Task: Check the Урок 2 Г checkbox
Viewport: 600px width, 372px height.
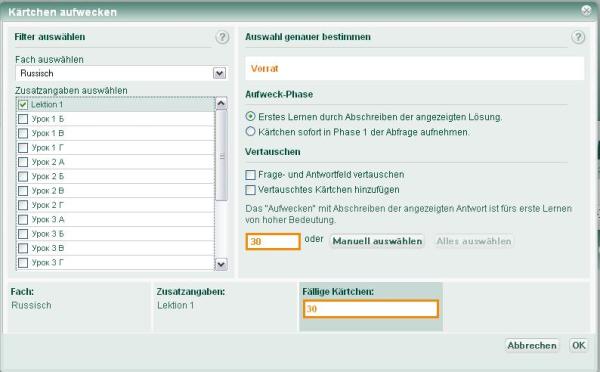Action: (23, 205)
